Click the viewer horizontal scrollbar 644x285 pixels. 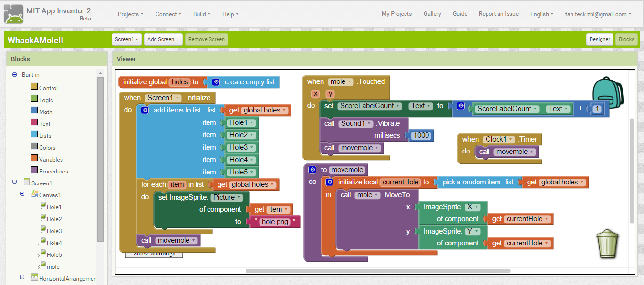(378, 271)
